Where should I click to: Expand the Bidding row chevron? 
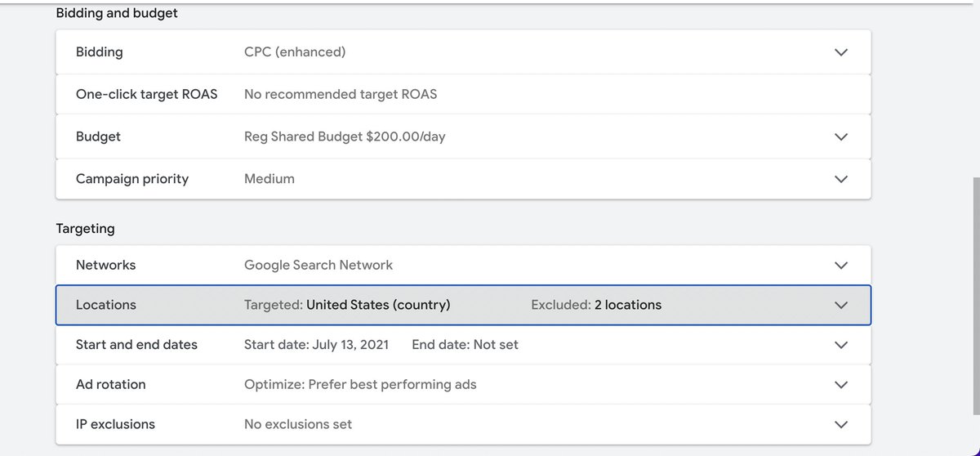[x=841, y=52]
